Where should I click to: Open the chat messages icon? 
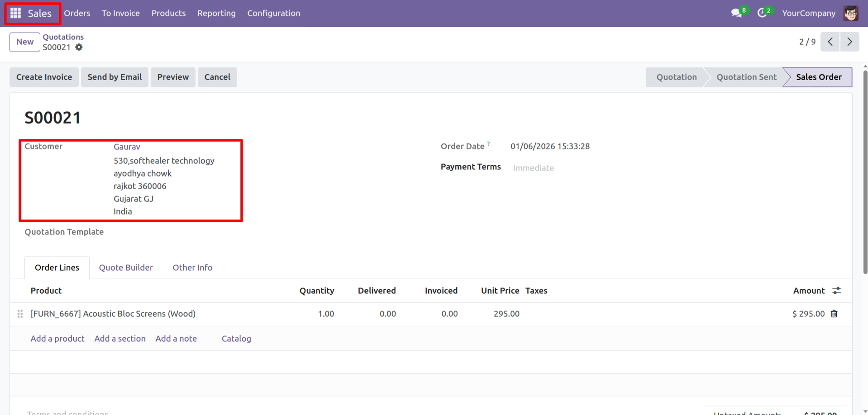pyautogui.click(x=736, y=13)
